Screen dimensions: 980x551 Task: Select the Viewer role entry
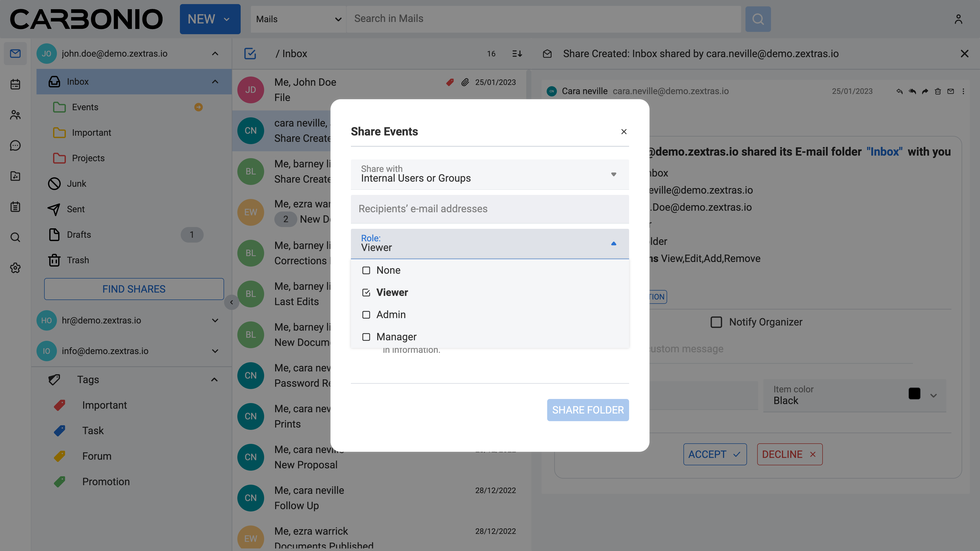click(x=392, y=292)
